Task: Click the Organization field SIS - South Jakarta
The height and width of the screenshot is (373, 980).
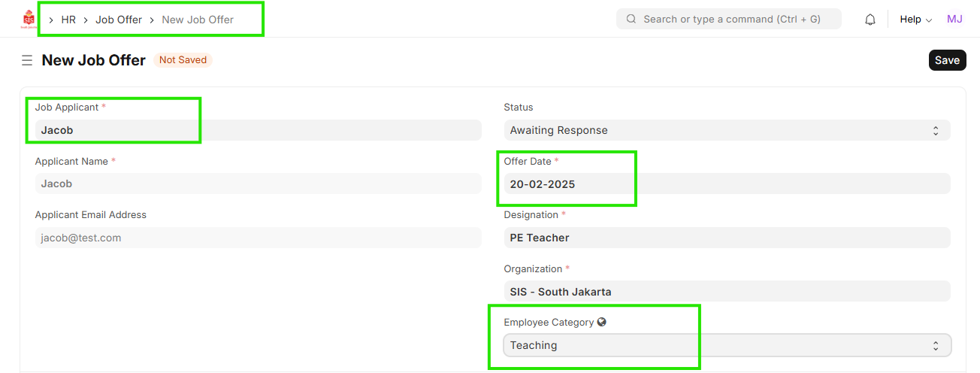Action: coord(726,292)
